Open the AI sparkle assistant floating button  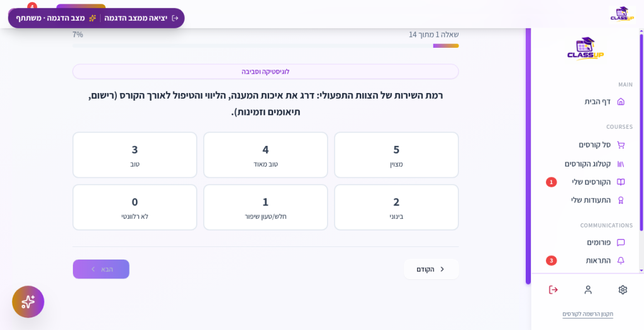pos(28,302)
